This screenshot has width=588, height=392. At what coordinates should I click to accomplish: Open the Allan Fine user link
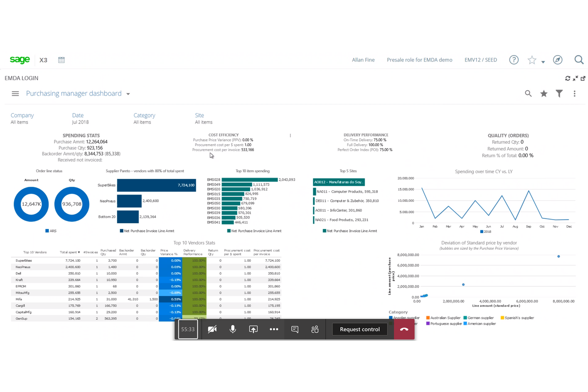click(x=363, y=60)
